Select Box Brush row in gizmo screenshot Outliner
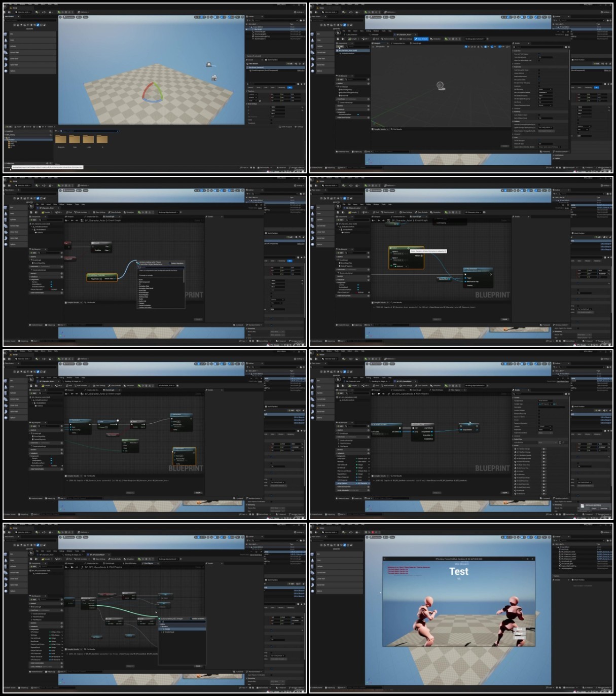616x696 pixels. [x=275, y=29]
